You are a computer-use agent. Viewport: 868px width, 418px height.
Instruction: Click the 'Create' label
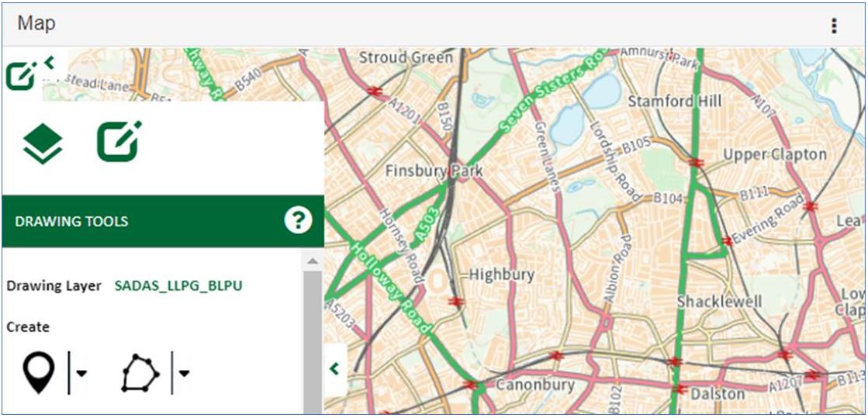tap(28, 327)
